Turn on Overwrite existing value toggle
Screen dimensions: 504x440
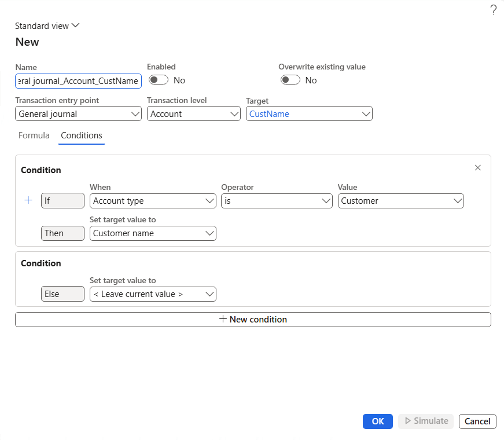(x=290, y=80)
